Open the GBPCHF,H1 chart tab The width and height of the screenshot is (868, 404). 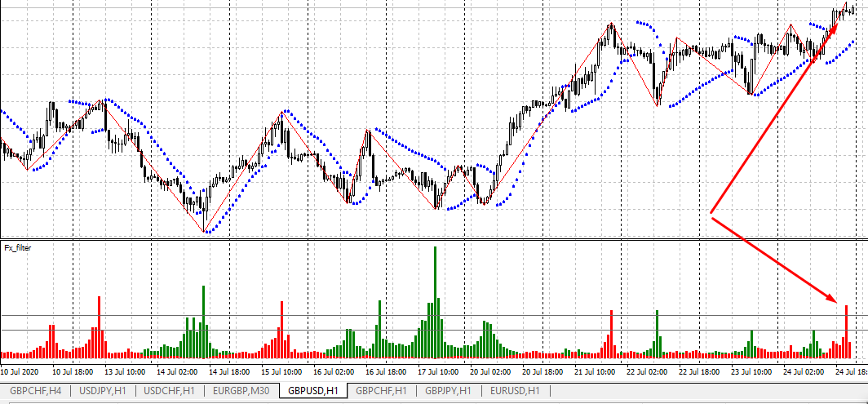(382, 391)
